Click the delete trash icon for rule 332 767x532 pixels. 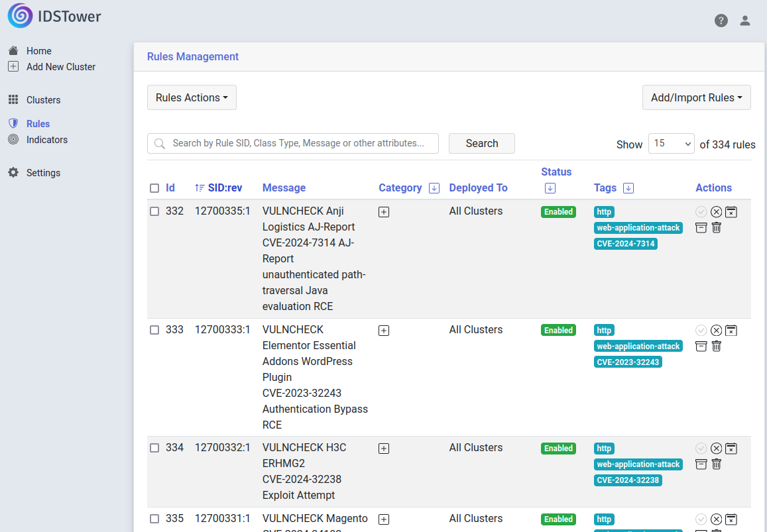[x=716, y=227]
